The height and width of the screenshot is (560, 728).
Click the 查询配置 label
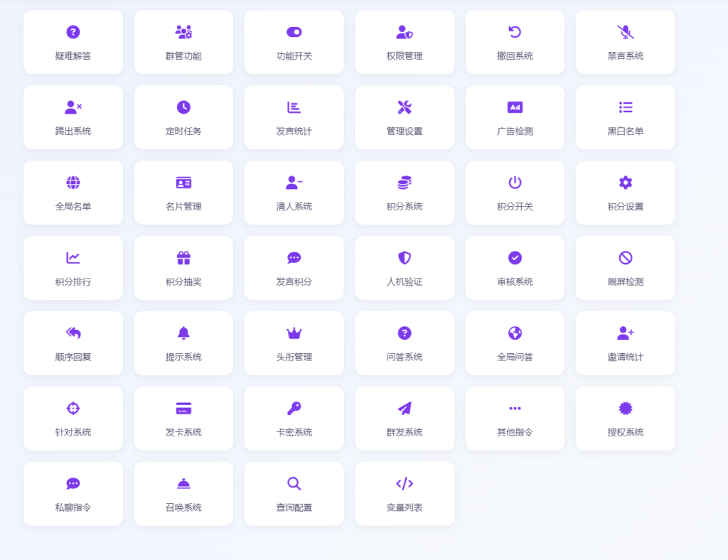[x=294, y=507]
